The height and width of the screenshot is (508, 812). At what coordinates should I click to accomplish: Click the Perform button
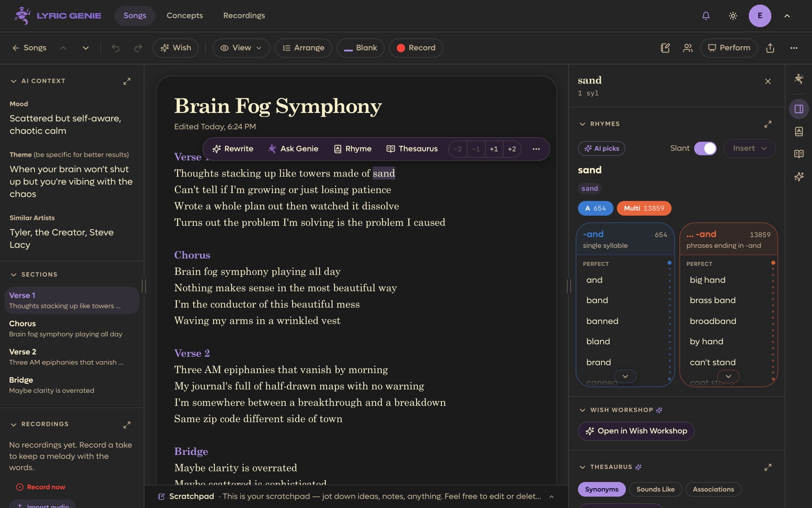[729, 48]
